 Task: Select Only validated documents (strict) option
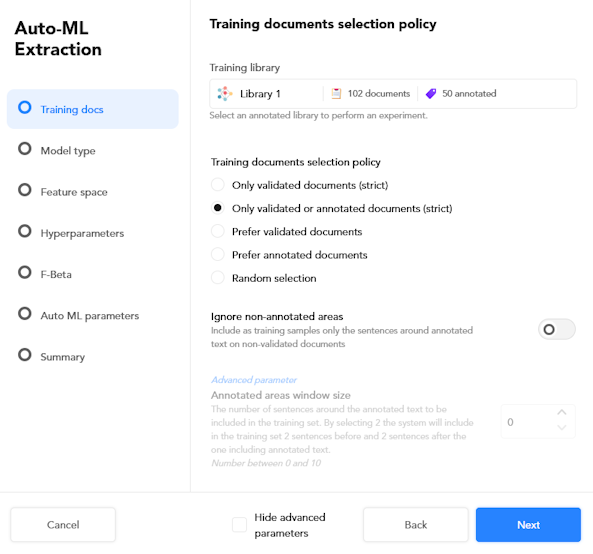(217, 185)
